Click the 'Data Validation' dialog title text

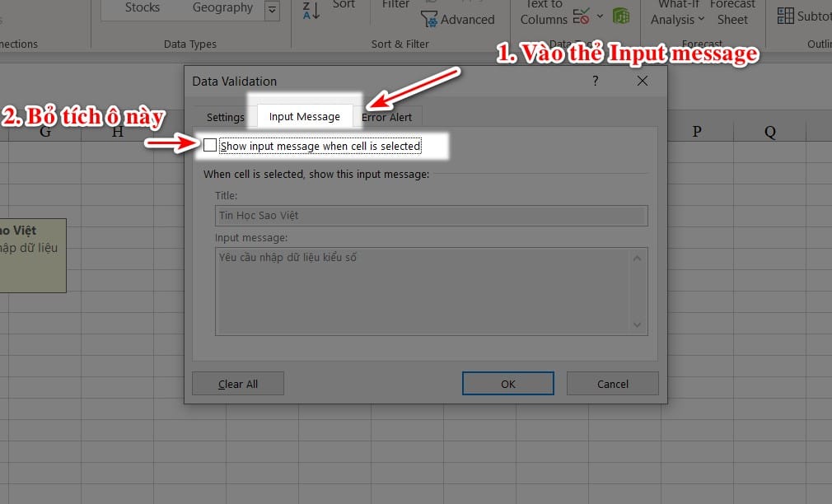(x=235, y=82)
